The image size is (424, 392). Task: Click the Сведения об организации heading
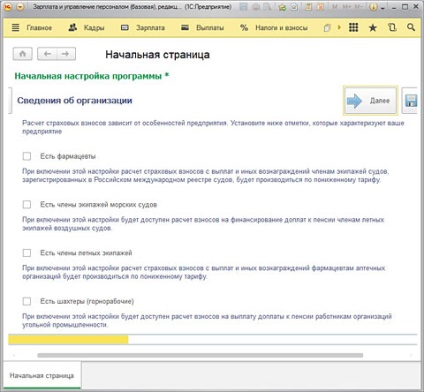(x=75, y=100)
